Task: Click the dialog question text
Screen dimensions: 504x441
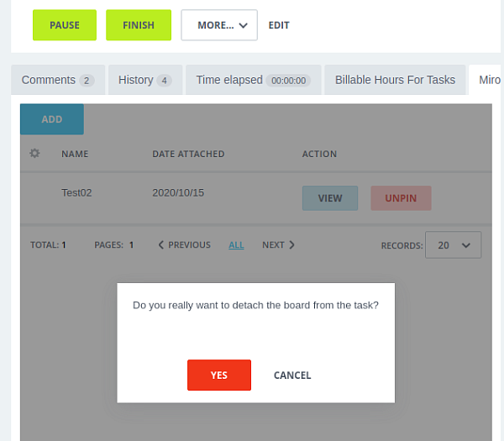Action: point(255,305)
